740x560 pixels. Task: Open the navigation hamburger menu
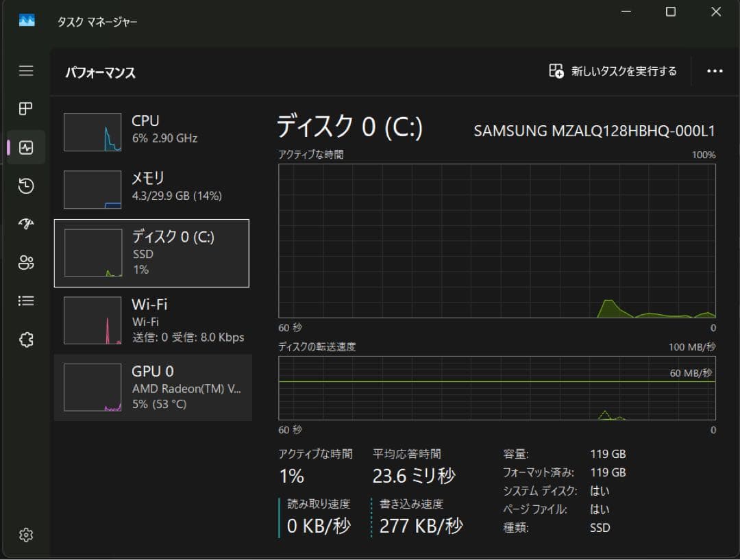[25, 71]
